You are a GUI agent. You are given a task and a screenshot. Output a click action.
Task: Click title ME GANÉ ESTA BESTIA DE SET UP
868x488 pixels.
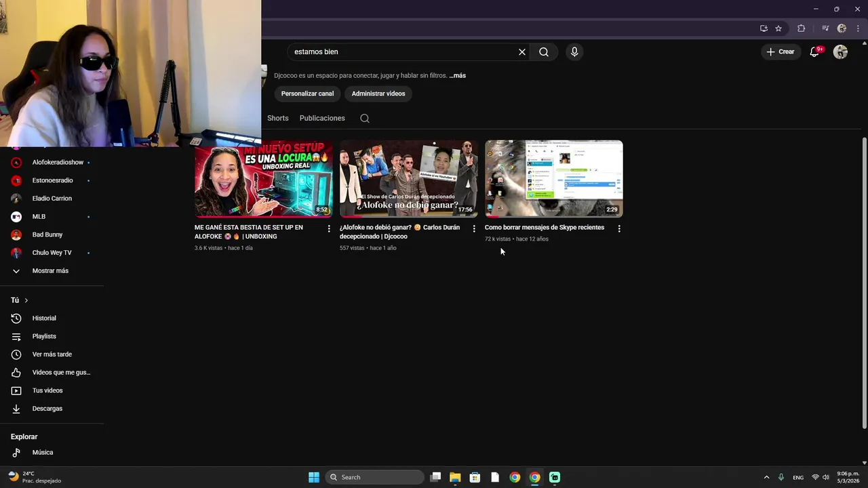coord(249,232)
